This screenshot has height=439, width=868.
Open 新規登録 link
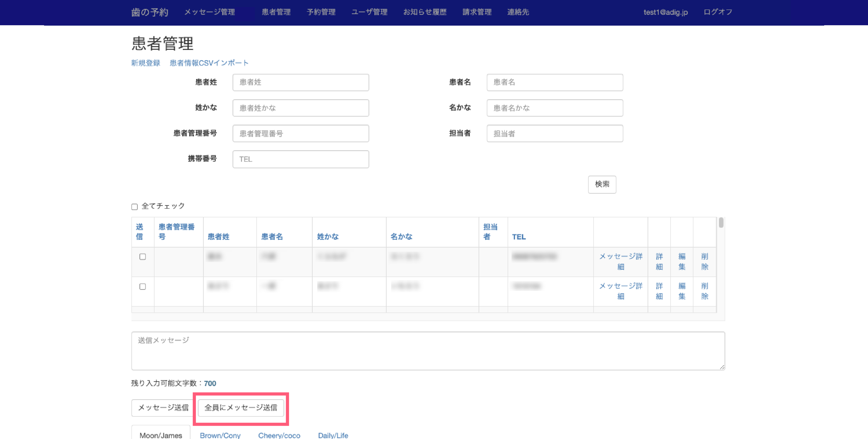[x=146, y=63]
